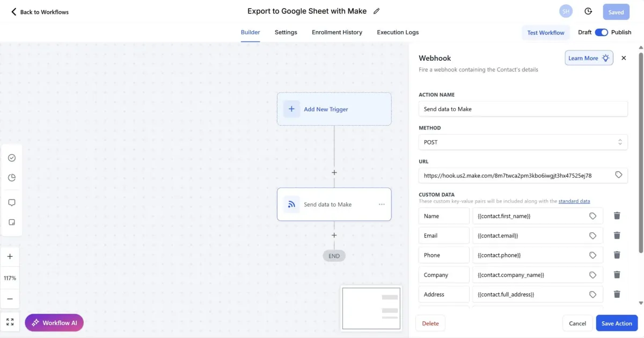Click tag icon for Email value

click(x=592, y=235)
